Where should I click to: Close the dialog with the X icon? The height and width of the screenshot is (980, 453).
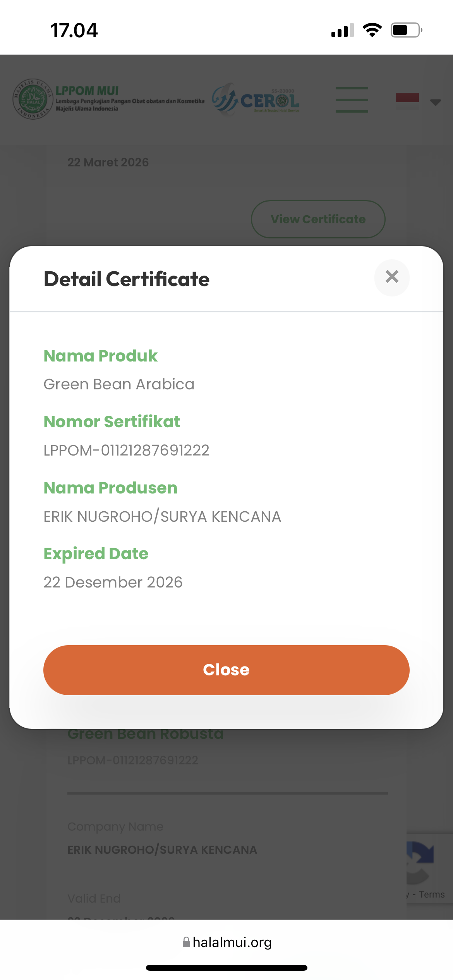(392, 277)
